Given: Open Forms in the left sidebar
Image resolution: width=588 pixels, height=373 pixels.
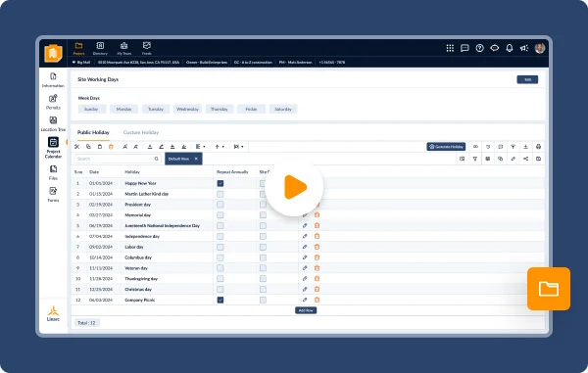Looking at the screenshot, I should pyautogui.click(x=53, y=195).
